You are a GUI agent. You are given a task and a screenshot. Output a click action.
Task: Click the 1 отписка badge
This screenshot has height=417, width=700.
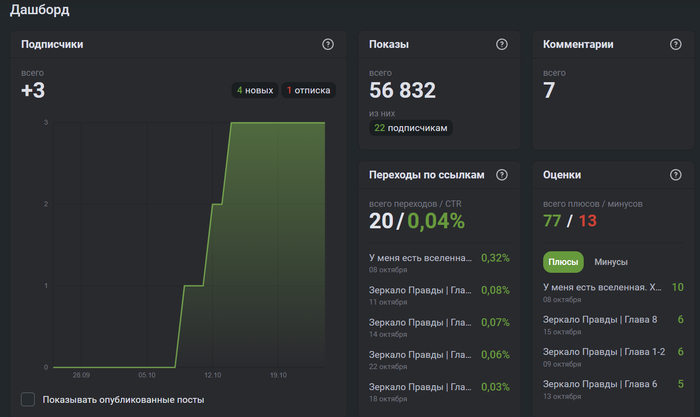click(x=309, y=90)
